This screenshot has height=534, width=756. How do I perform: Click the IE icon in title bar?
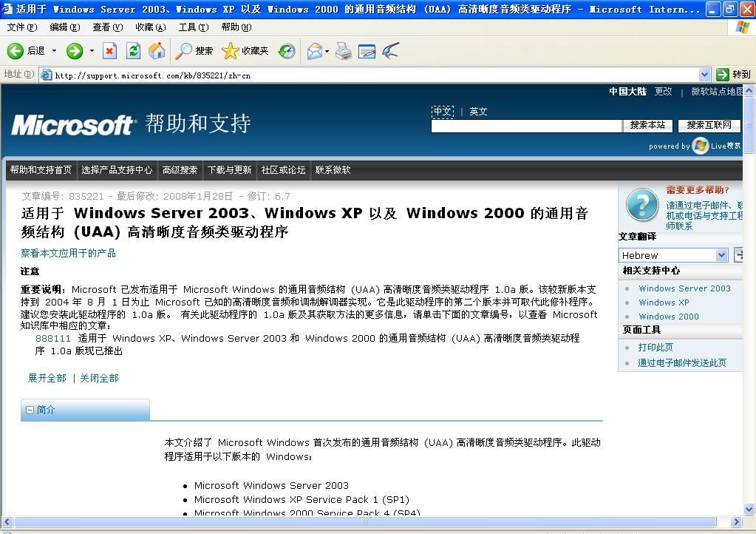pos(7,9)
